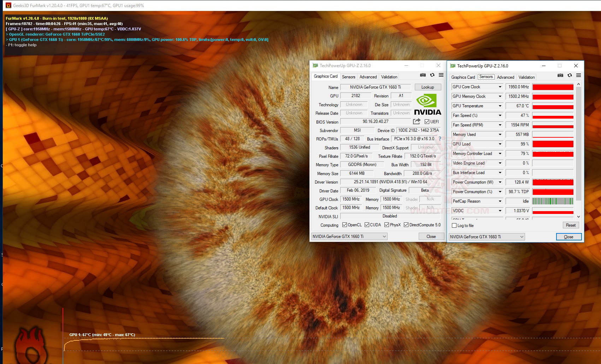Click FurMark GPU temperature graph line

[x=144, y=339]
